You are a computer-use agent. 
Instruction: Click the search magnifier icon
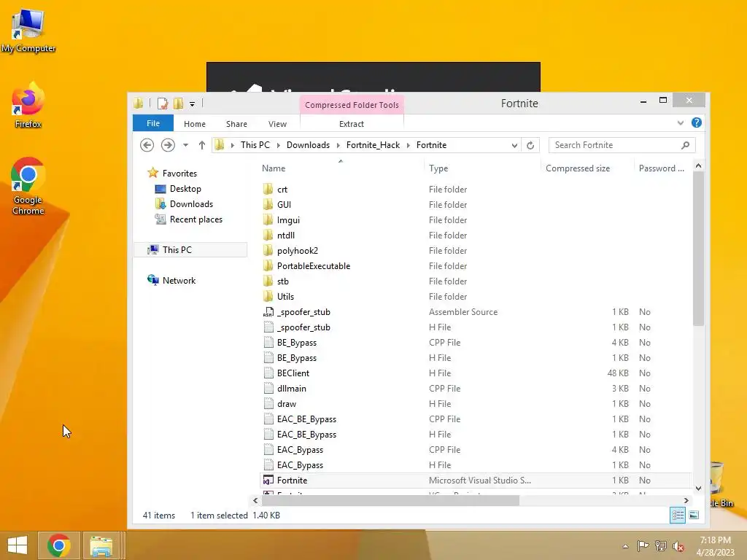pos(685,145)
